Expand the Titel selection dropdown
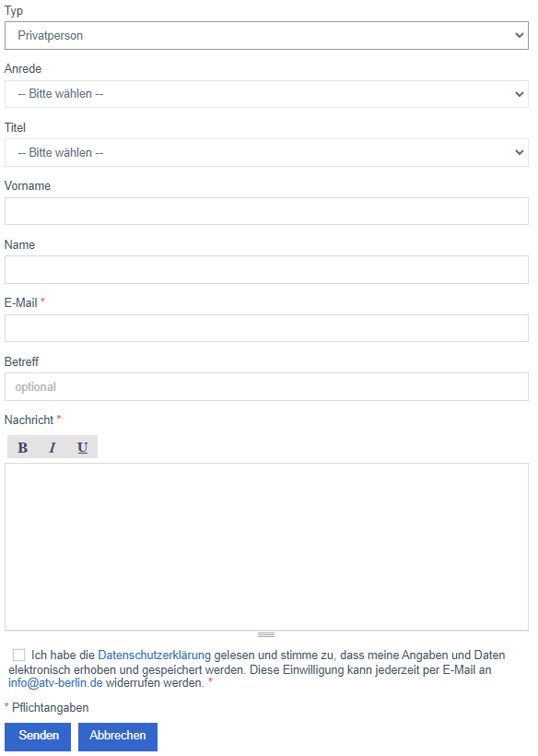Viewport: 538px width, 756px height. pyautogui.click(x=266, y=152)
